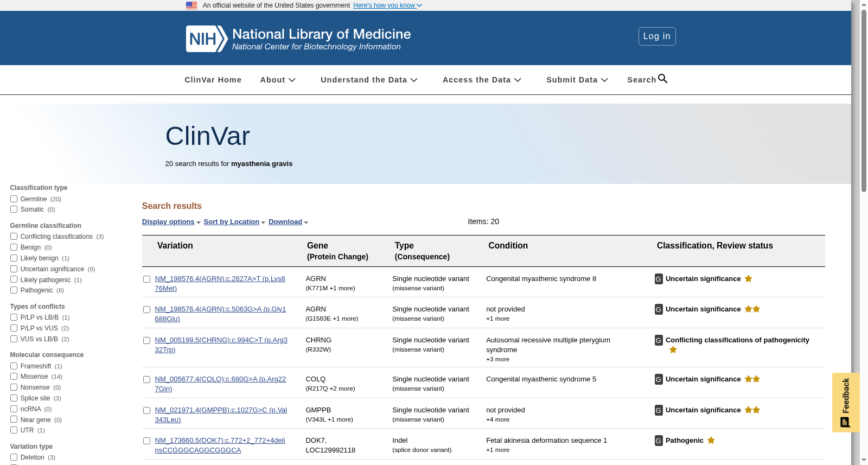This screenshot has height=465, width=868.
Task: Check the VUS vs LB/B filter
Action: pyautogui.click(x=14, y=339)
